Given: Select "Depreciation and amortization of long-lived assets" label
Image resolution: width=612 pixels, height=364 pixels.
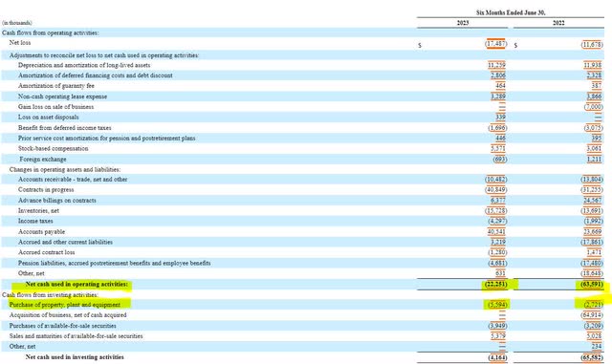Looking at the screenshot, I should [x=84, y=65].
